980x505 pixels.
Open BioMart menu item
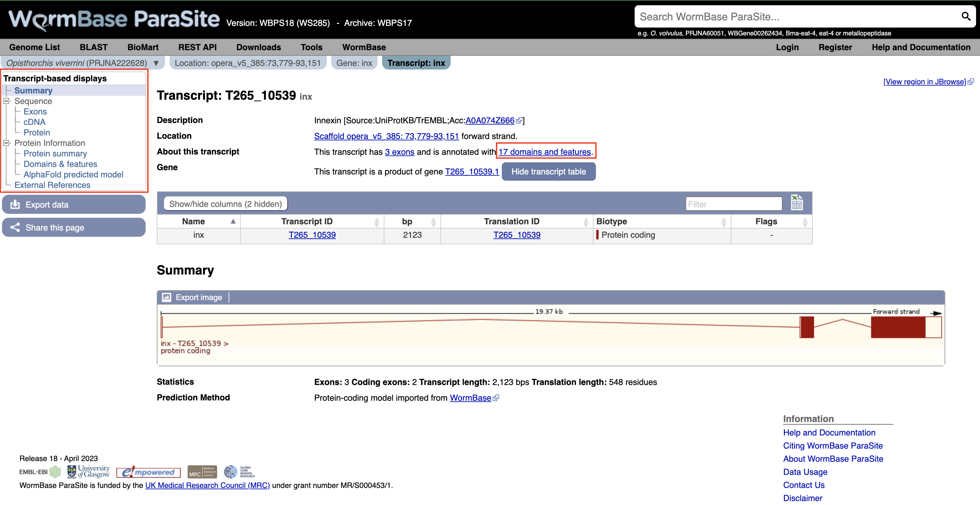tap(143, 47)
